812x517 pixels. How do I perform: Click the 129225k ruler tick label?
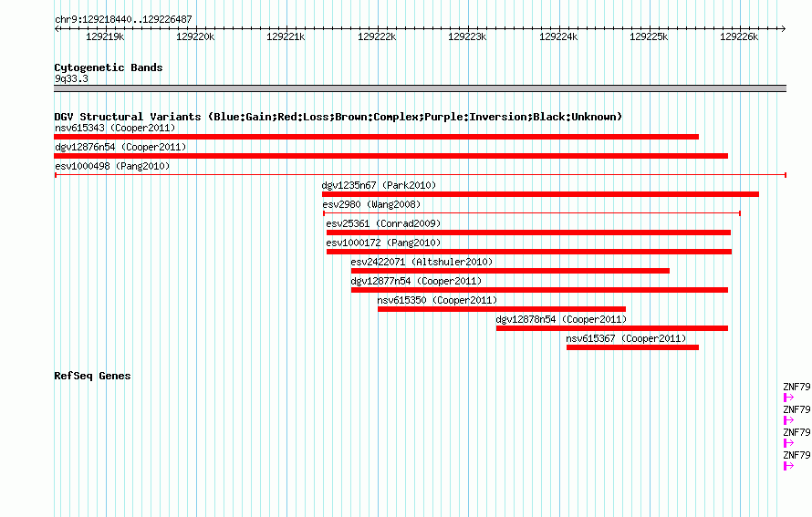point(649,36)
